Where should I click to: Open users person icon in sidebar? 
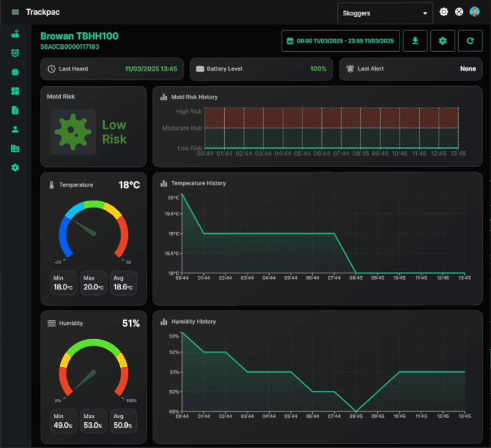pyautogui.click(x=15, y=129)
